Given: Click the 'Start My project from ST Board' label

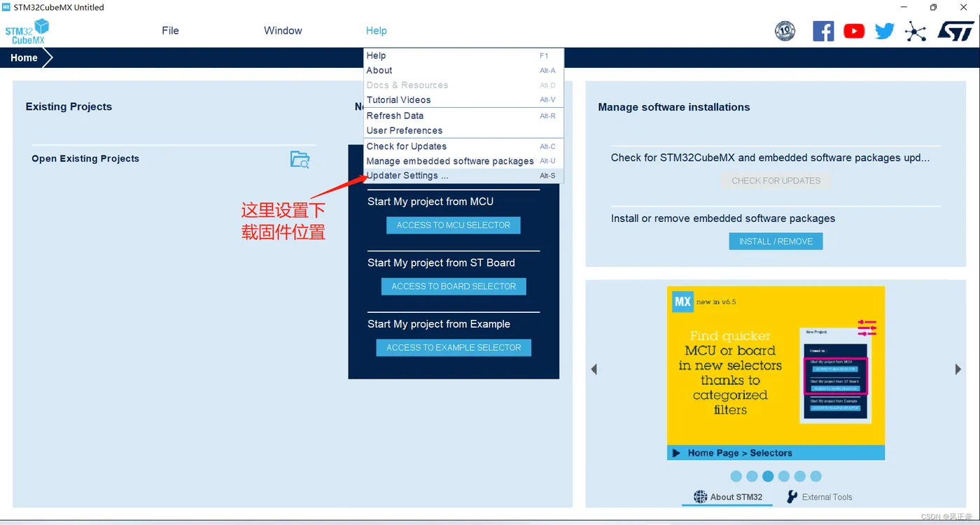Looking at the screenshot, I should point(441,263).
